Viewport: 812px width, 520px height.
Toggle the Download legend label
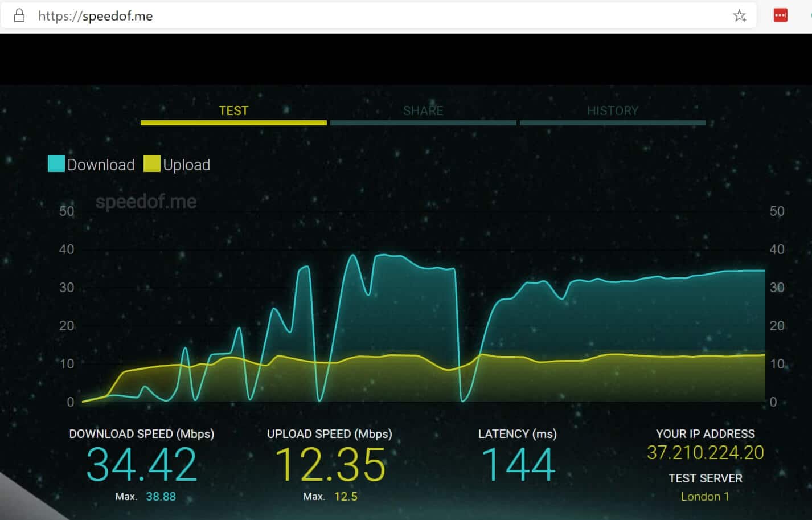[x=101, y=165]
